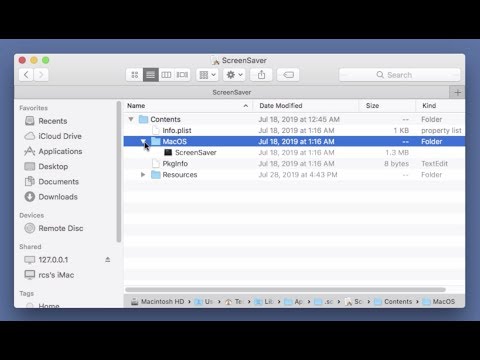Select rcs's iMac in the sidebar
Viewport: 480px width, 360px height.
[x=56, y=275]
